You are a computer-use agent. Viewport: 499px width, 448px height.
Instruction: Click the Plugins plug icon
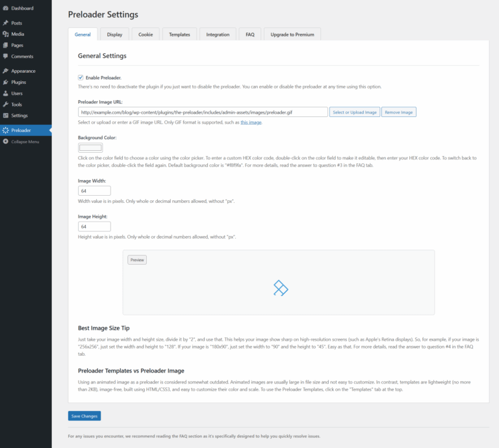click(x=5, y=82)
